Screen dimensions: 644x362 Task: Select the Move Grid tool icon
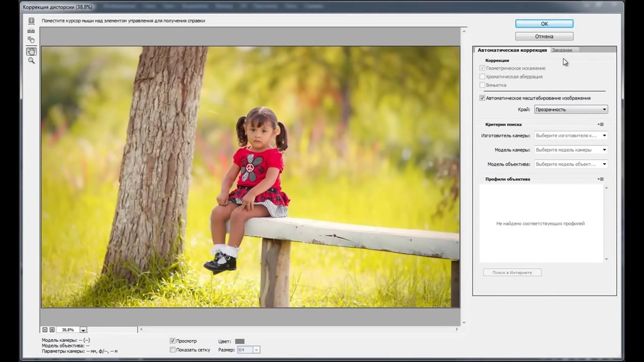[x=31, y=40]
